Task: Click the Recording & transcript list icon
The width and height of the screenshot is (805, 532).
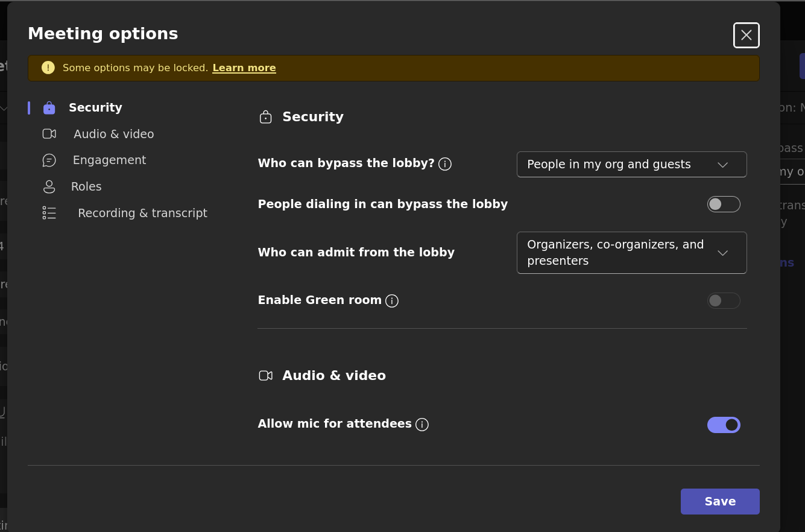Action: (49, 213)
